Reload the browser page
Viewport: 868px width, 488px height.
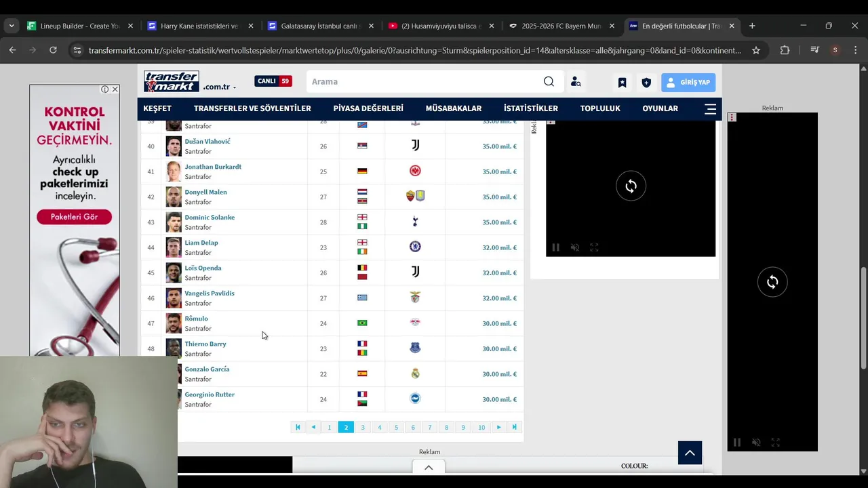[53, 50]
